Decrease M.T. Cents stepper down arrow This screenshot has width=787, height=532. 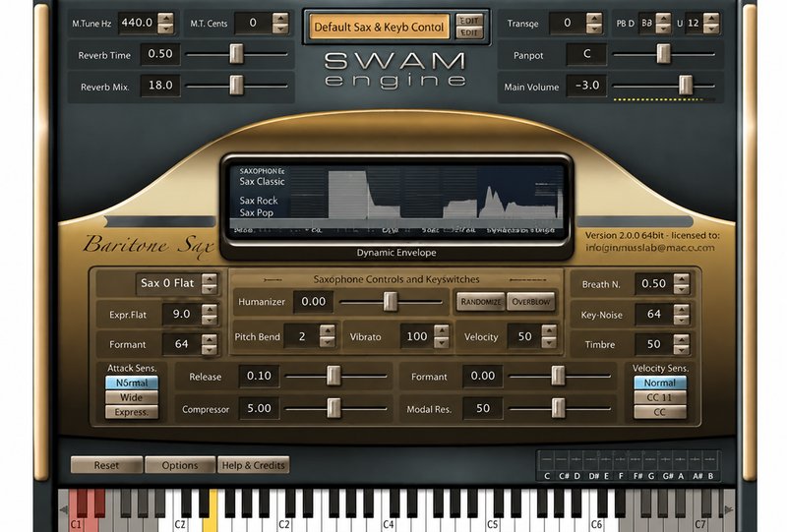point(280,29)
